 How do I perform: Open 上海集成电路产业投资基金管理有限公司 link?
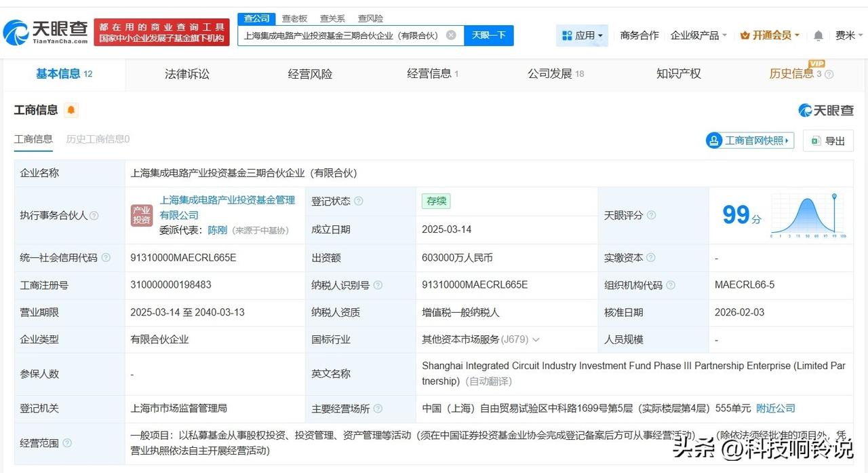pos(227,208)
